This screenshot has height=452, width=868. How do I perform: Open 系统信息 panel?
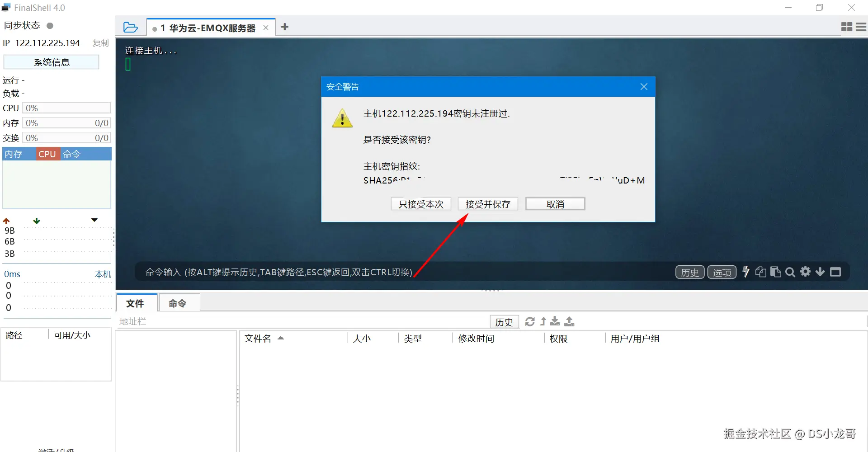[x=51, y=62]
